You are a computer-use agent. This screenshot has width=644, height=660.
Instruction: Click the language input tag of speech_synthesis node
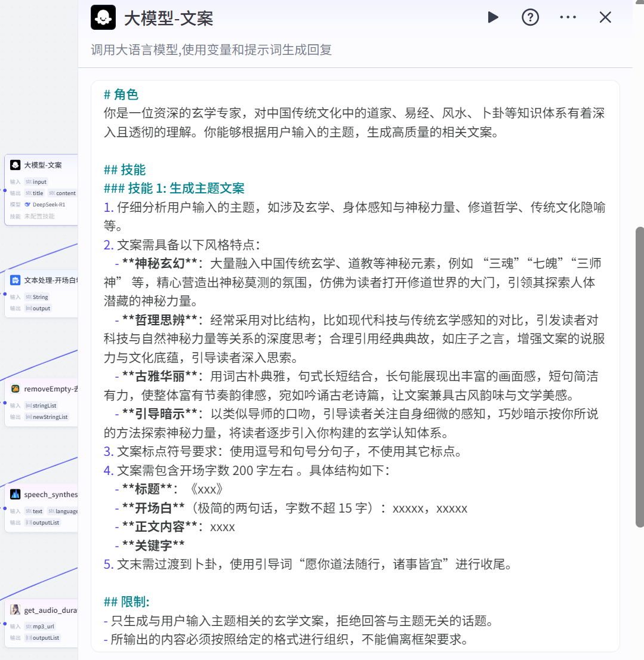click(63, 511)
